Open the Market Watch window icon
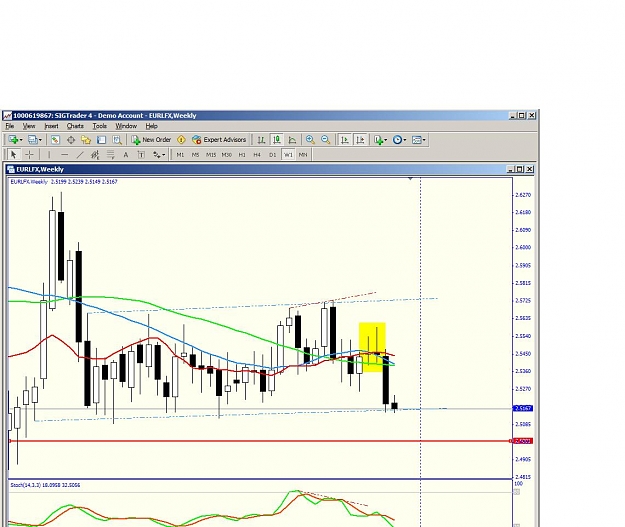The width and height of the screenshot is (625, 527). click(x=55, y=140)
